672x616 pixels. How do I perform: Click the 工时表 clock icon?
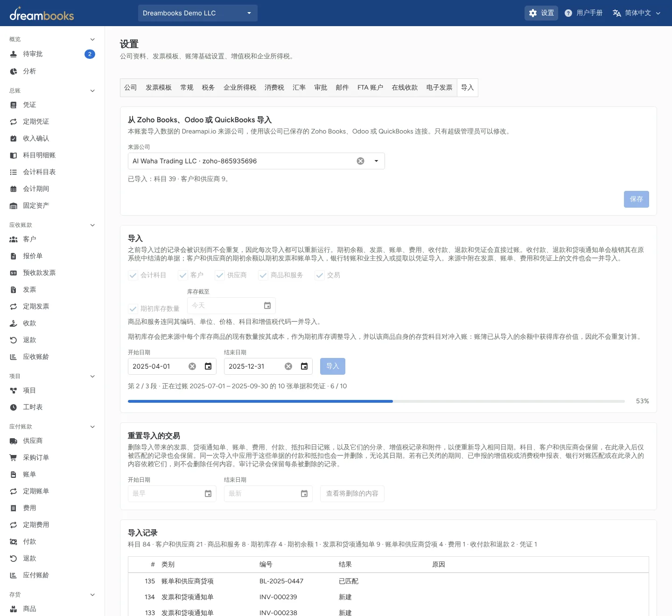pyautogui.click(x=14, y=407)
